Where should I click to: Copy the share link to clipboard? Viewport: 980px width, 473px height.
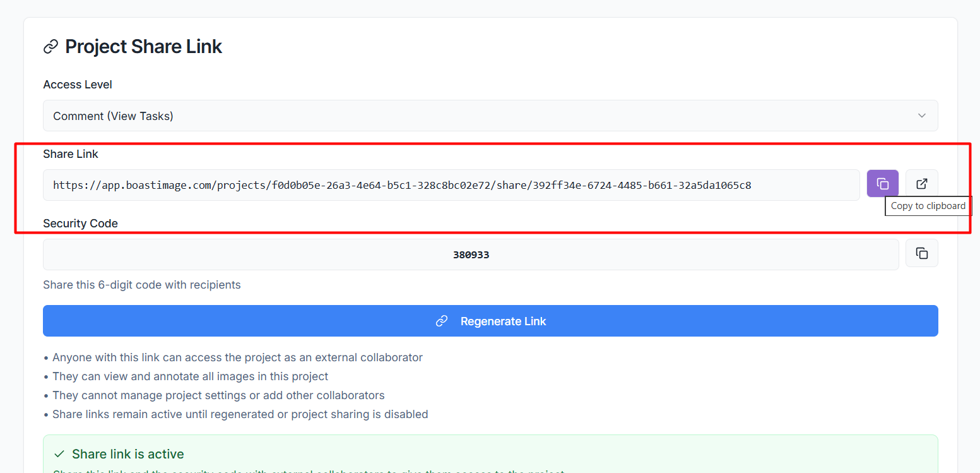tap(882, 184)
